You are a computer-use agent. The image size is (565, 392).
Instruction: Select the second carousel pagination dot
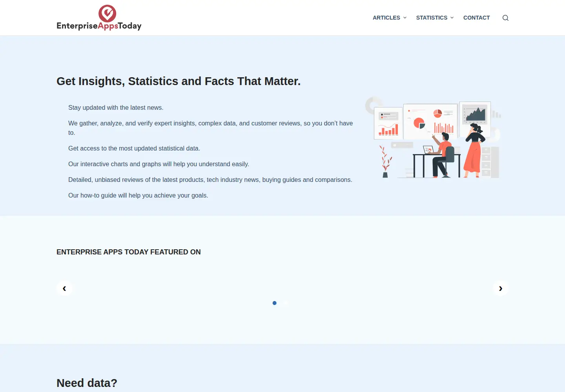[x=286, y=303]
